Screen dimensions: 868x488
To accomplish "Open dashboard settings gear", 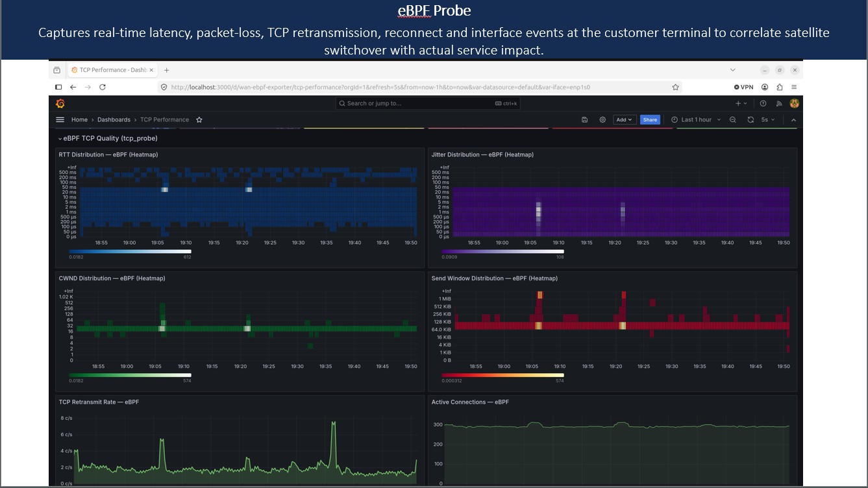I will tap(602, 119).
